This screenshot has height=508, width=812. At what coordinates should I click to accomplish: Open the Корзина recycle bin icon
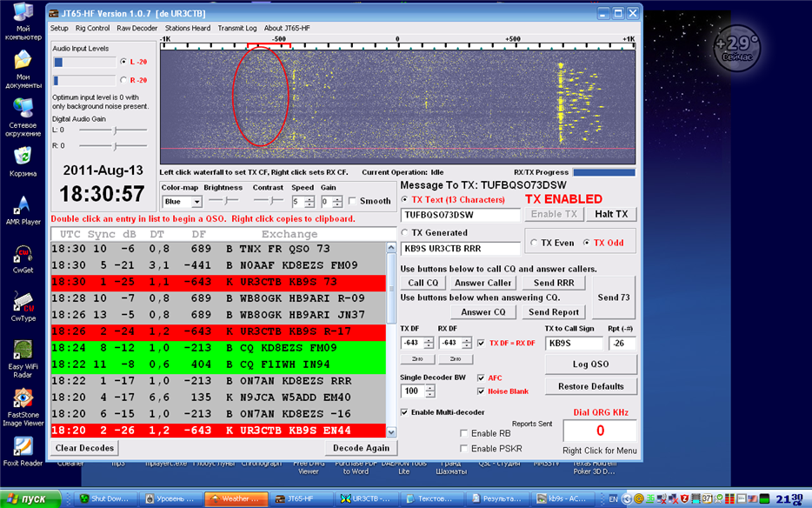pyautogui.click(x=23, y=157)
